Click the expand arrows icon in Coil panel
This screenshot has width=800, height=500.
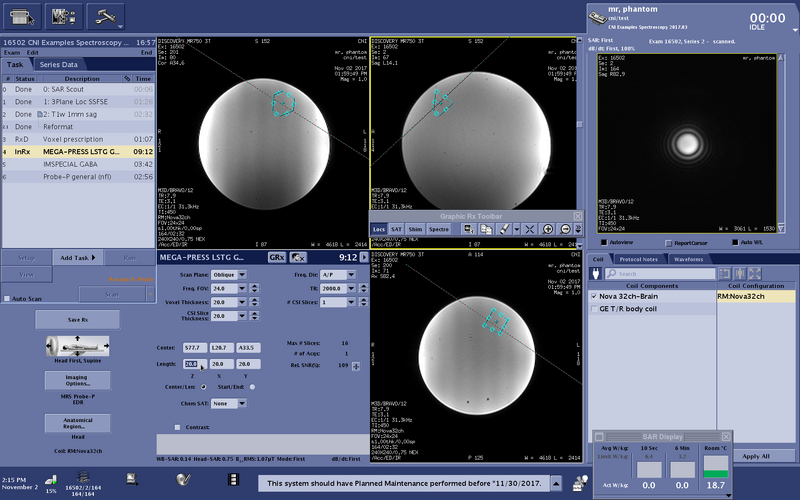[x=755, y=274]
